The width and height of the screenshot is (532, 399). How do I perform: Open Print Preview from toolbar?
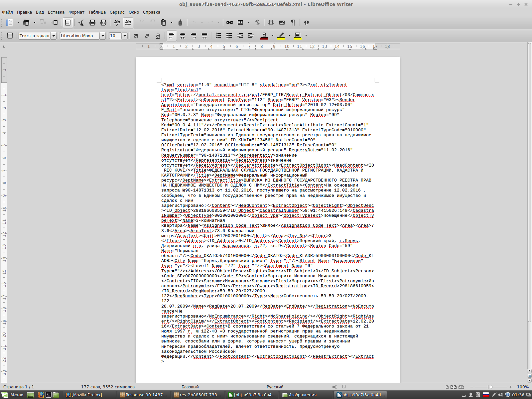coord(103,23)
